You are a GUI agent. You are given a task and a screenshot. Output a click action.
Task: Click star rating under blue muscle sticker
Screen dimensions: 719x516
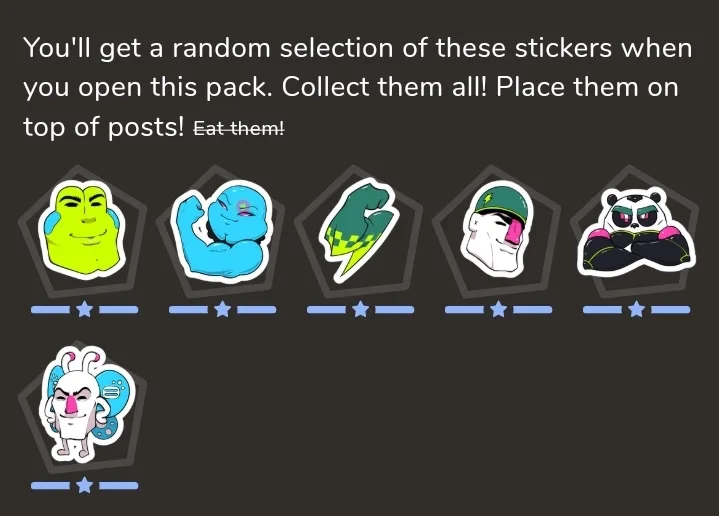222,310
